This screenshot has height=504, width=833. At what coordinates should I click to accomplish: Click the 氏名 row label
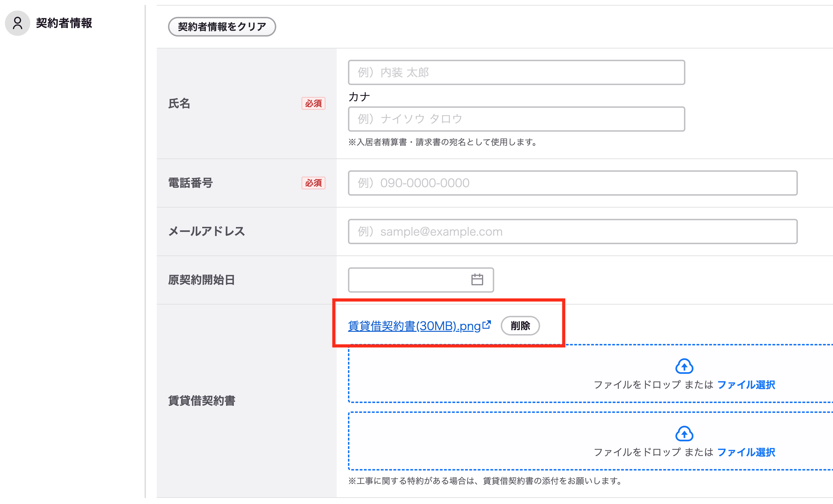[179, 103]
